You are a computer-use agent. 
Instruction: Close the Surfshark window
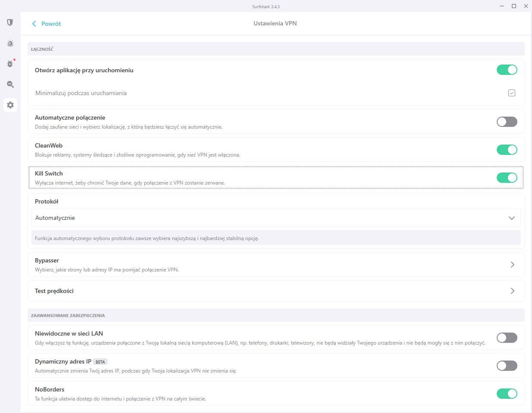point(526,6)
